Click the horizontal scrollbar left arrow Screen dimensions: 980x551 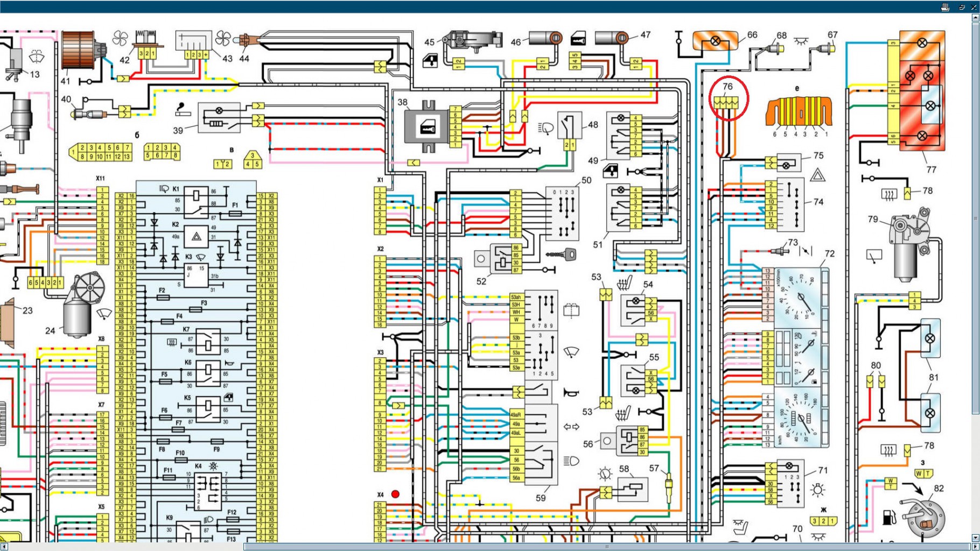tap(4, 547)
